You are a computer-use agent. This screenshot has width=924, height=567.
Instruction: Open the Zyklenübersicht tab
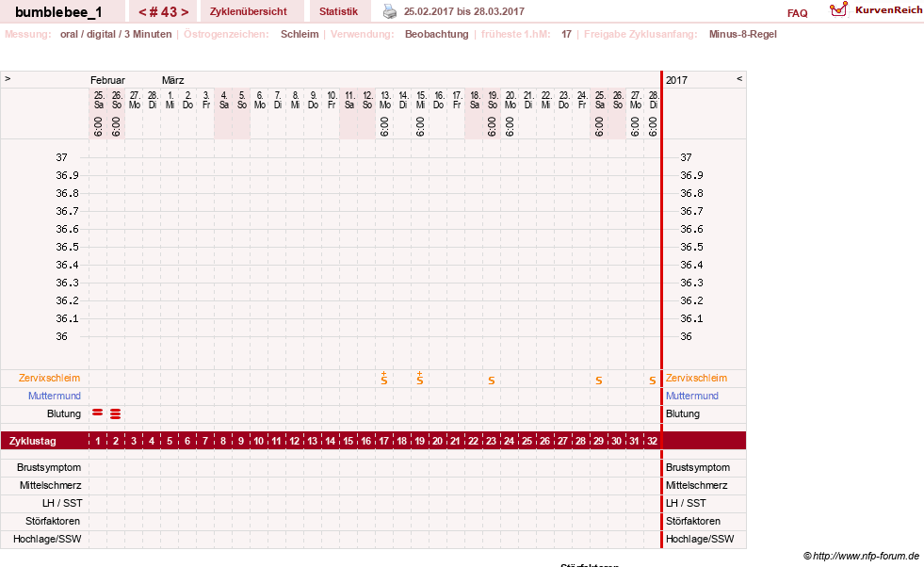tap(248, 12)
